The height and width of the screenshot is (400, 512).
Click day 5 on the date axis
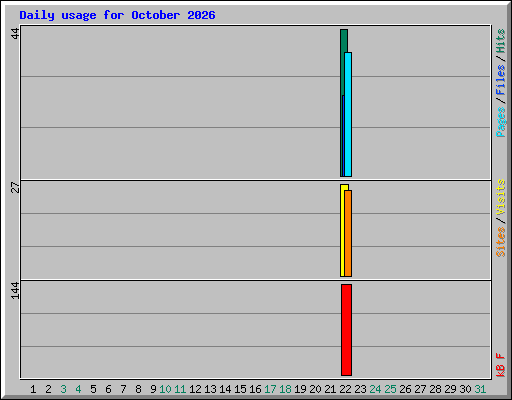coord(93,389)
